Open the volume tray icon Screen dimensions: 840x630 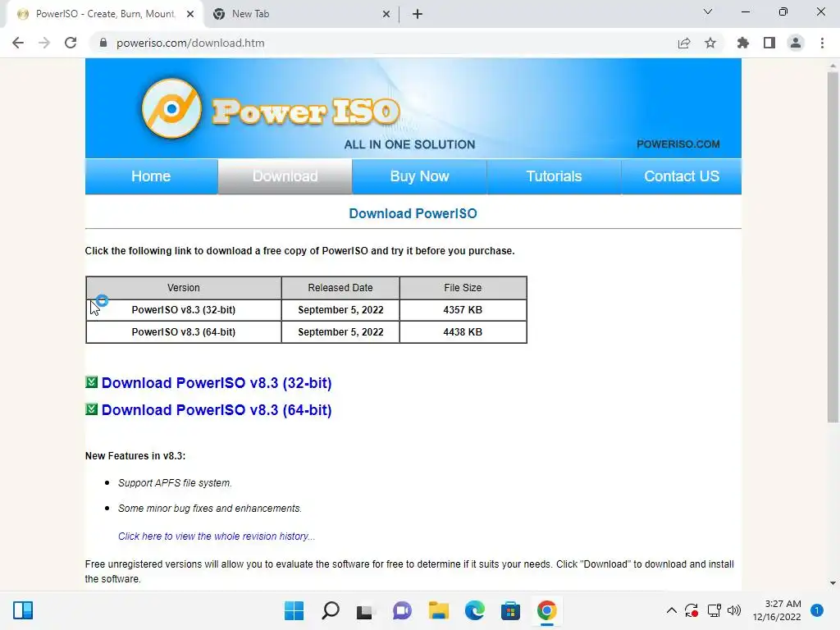coord(734,610)
